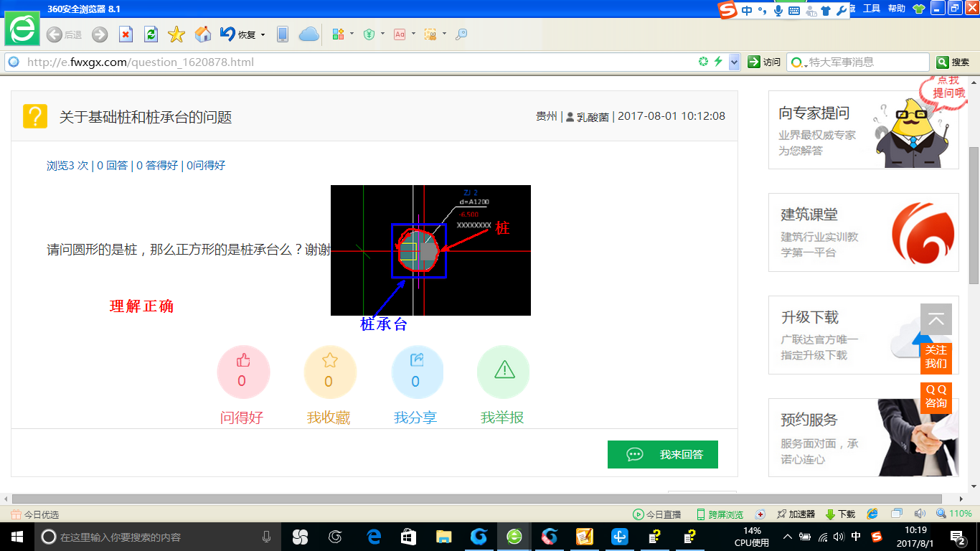The height and width of the screenshot is (551, 980).
Task: Click 跨屏浏览 in the status bar
Action: tap(720, 514)
